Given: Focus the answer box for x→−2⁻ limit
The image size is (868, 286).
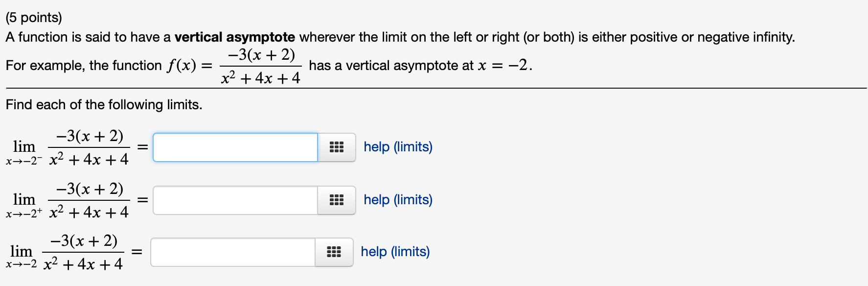Looking at the screenshot, I should point(235,147).
